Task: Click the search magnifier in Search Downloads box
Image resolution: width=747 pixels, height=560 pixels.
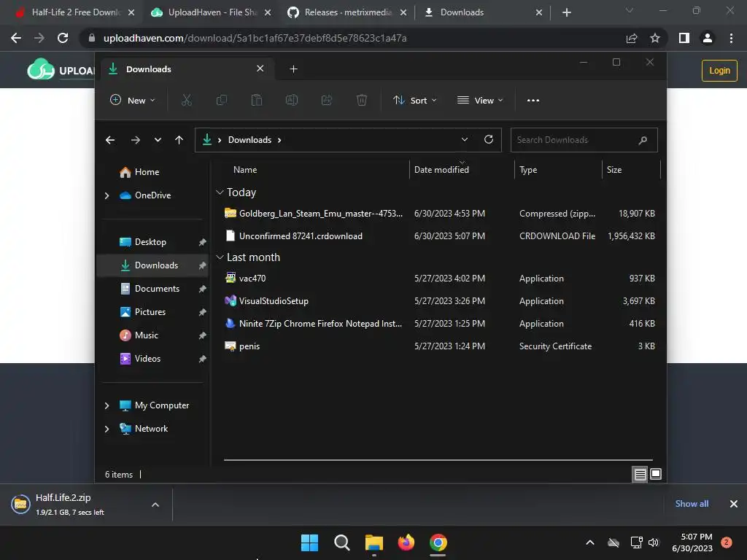Action: coord(643,140)
